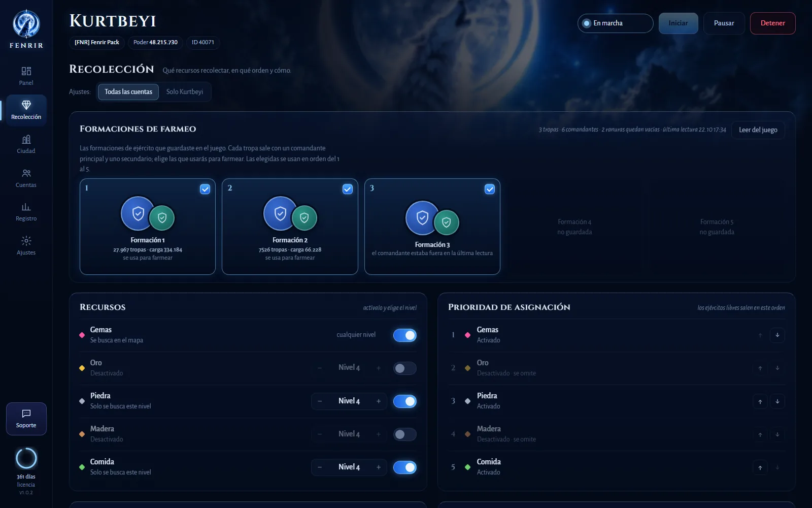This screenshot has height=508, width=812.
Task: Enable the Oro resource toggle
Action: click(404, 368)
